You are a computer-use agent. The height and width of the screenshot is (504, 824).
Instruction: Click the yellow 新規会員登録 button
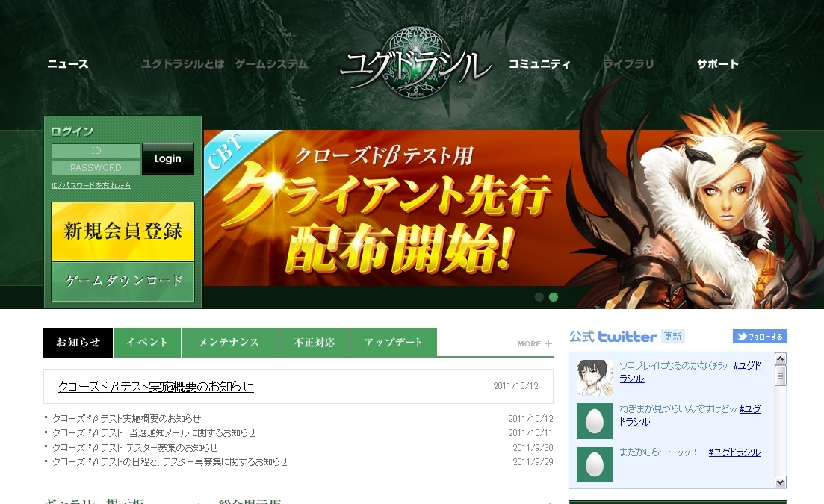(123, 231)
